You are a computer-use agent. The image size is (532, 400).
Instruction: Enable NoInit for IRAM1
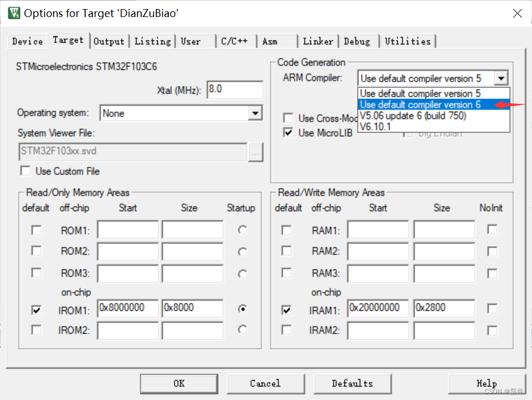(491, 308)
